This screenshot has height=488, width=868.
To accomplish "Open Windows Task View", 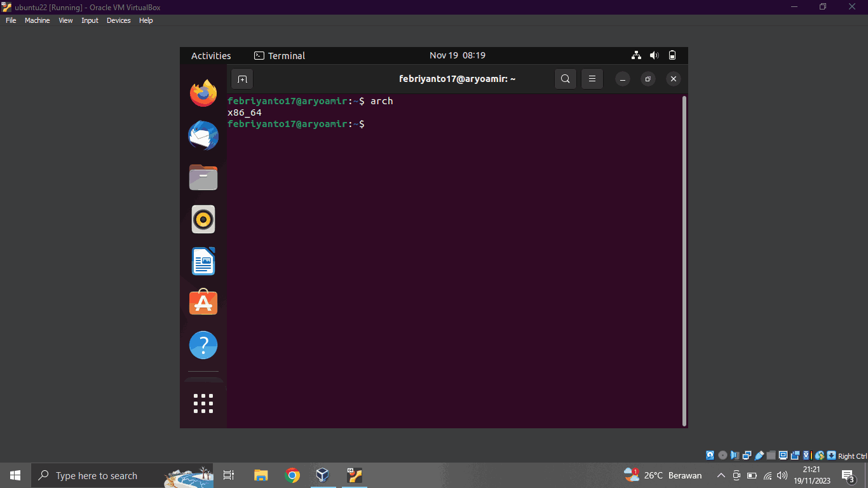I will (229, 475).
